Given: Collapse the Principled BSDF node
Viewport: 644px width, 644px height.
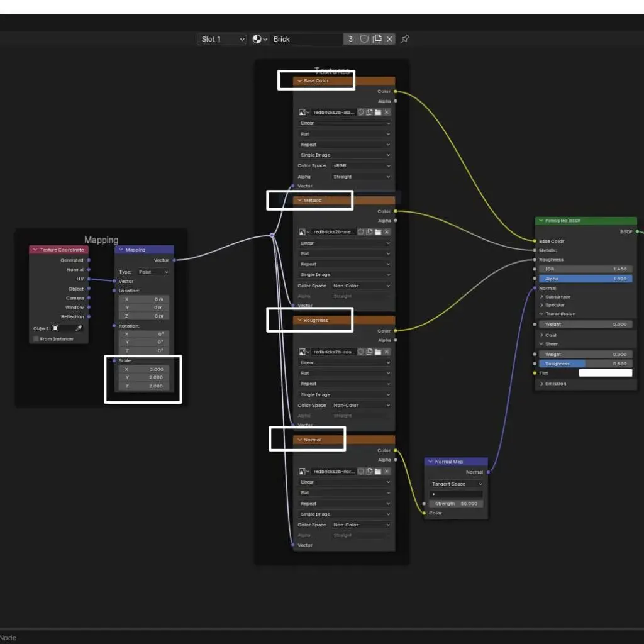Looking at the screenshot, I should click(541, 221).
